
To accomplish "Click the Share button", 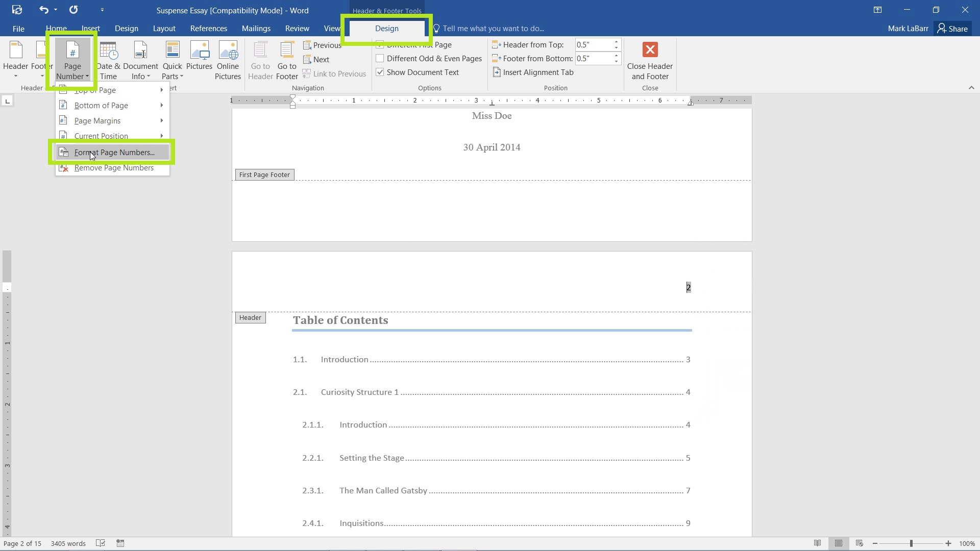I will click(952, 29).
